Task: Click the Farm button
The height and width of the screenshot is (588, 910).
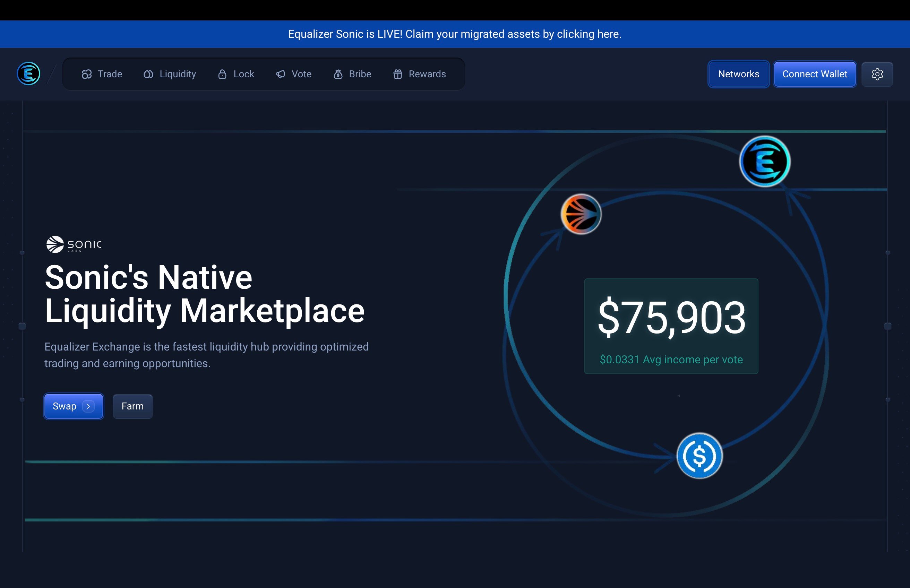Action: (132, 406)
